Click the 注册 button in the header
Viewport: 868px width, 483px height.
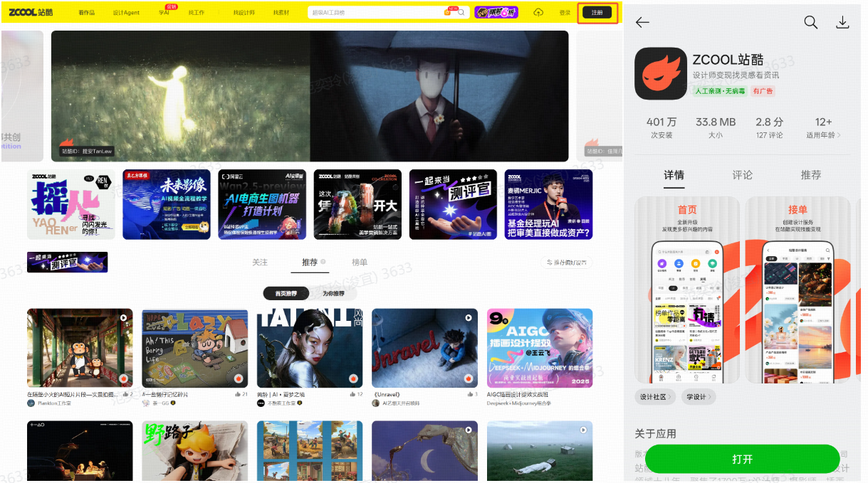click(597, 12)
